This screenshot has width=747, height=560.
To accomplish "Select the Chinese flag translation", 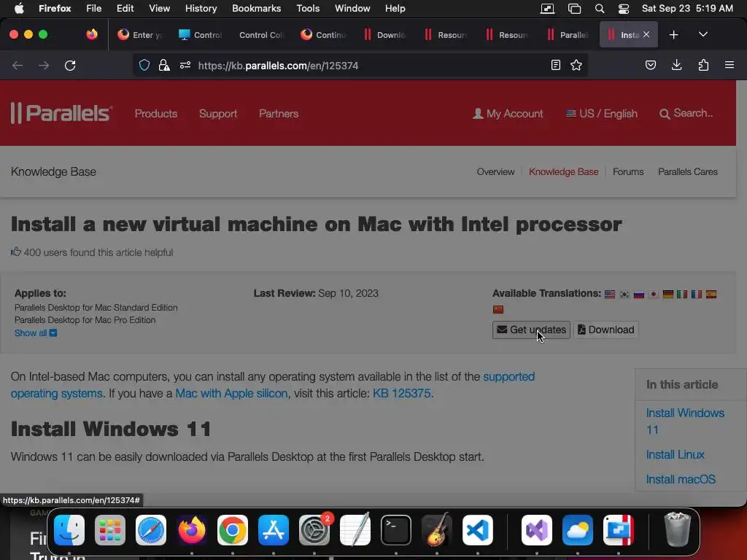I will [x=498, y=309].
